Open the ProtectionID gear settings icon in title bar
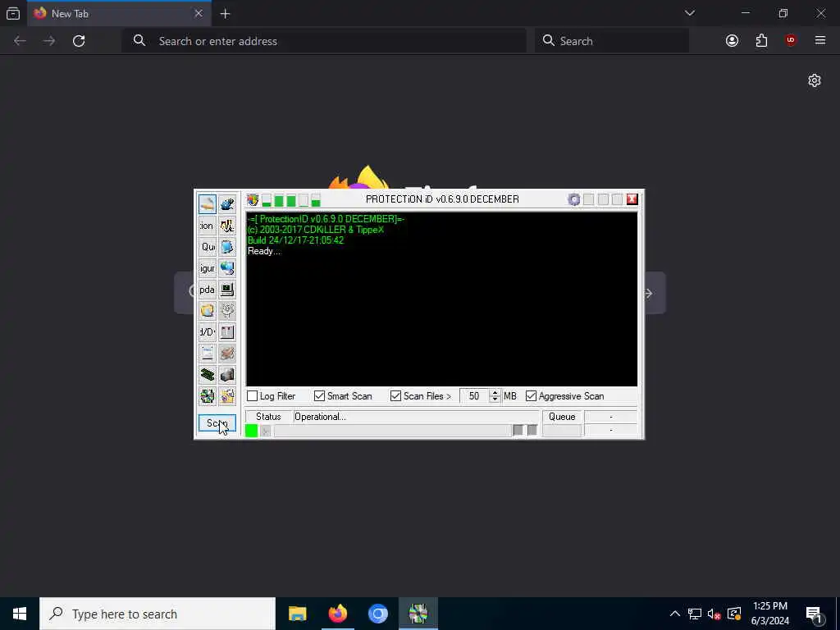 click(x=573, y=200)
